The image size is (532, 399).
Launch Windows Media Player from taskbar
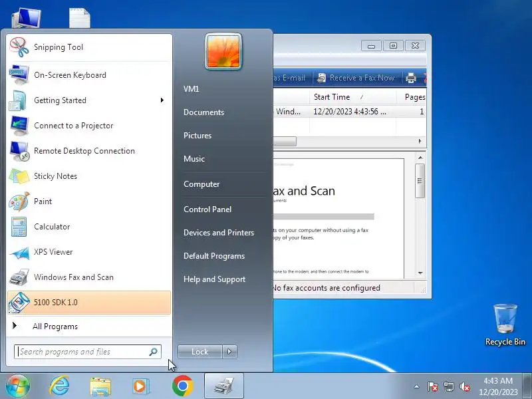click(x=140, y=386)
